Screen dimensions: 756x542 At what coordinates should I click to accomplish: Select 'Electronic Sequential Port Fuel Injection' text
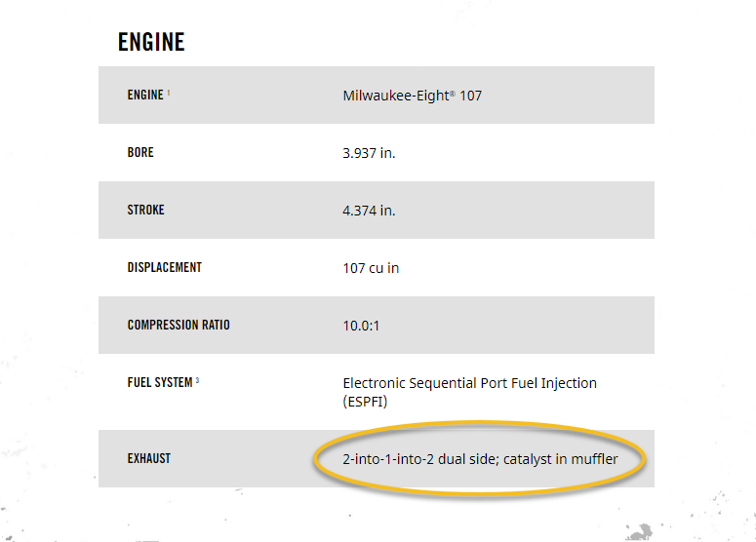tap(469, 383)
